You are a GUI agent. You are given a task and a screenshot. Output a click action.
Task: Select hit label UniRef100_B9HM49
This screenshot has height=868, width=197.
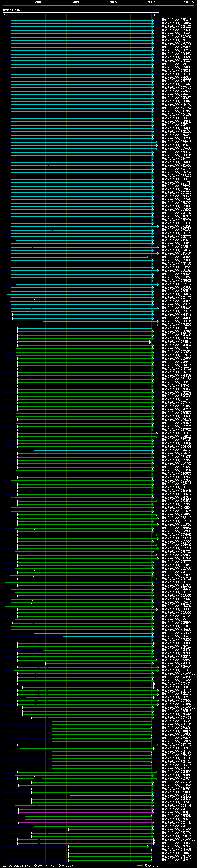pyautogui.click(x=177, y=101)
